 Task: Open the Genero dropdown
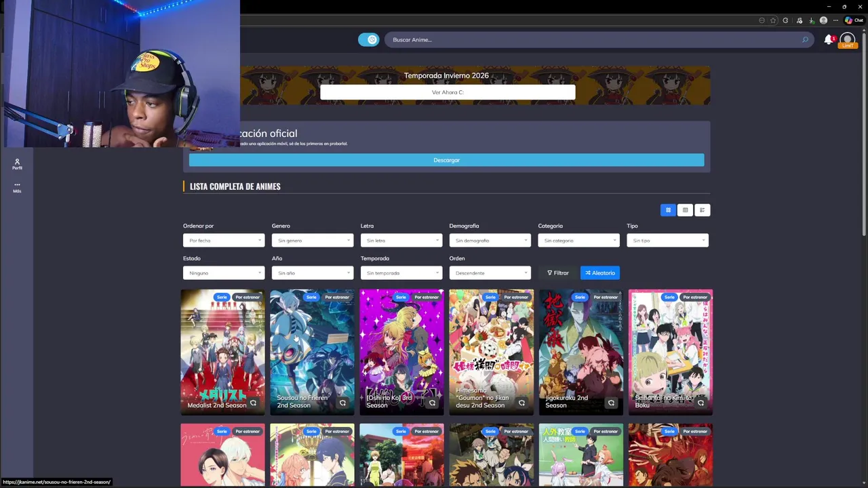[312, 241]
